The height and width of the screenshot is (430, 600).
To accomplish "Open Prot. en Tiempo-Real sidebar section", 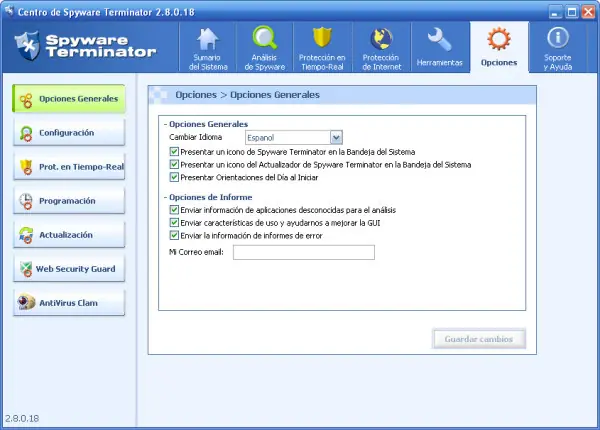I will point(69,167).
